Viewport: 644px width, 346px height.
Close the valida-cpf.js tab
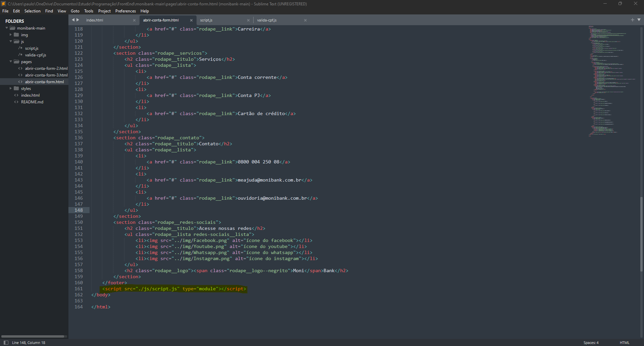tap(305, 20)
